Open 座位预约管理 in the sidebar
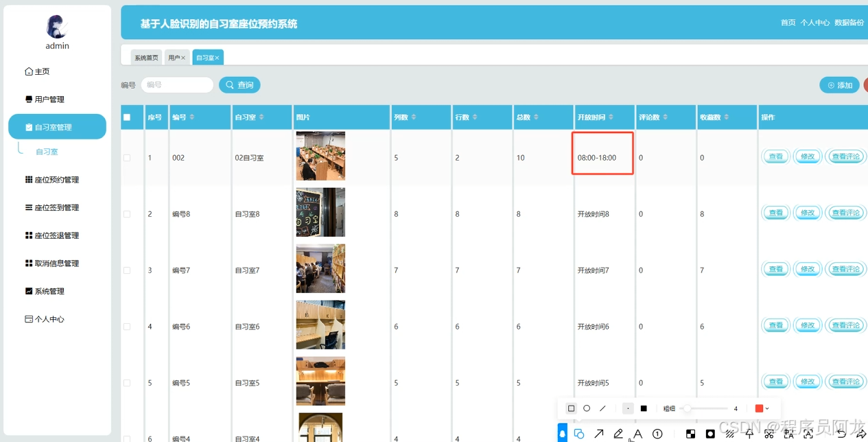Screen dimensions: 868x442 [52, 180]
